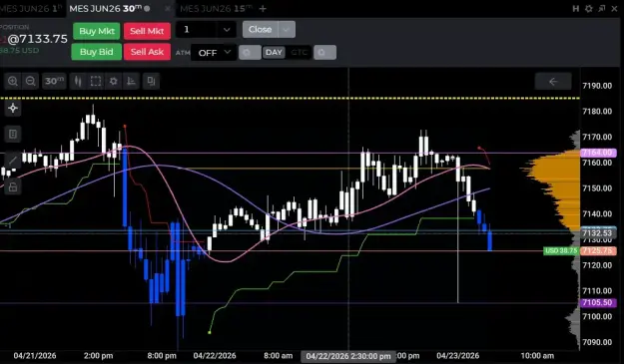624x364 pixels.
Task: Click the 04/21/2026 date axis label
Action: click(35, 356)
